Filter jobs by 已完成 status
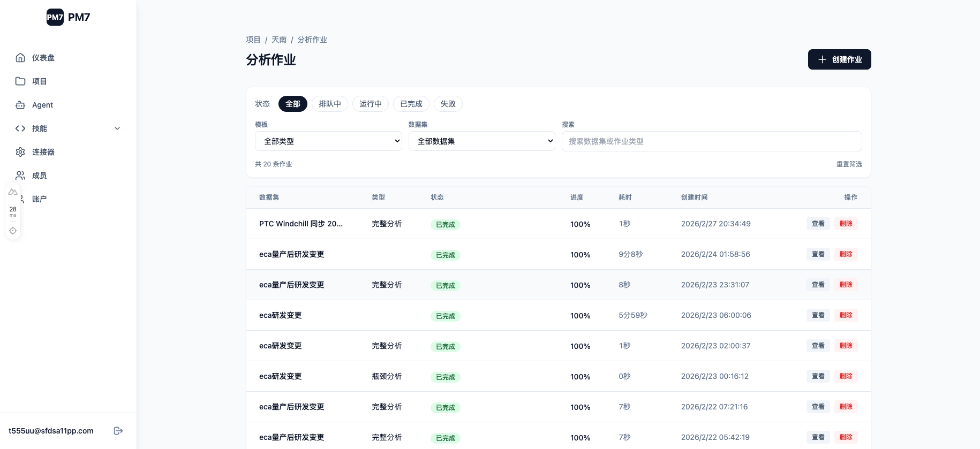 [x=411, y=104]
